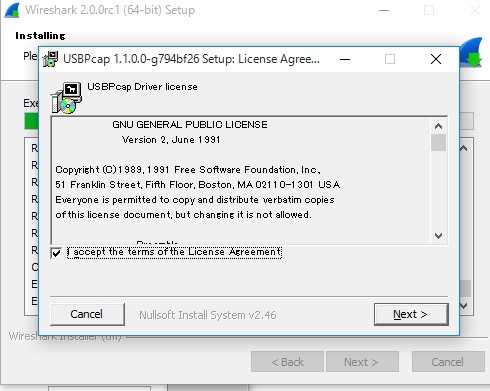
Task: Click USBPcap title bar system icon
Action: (x=50, y=59)
